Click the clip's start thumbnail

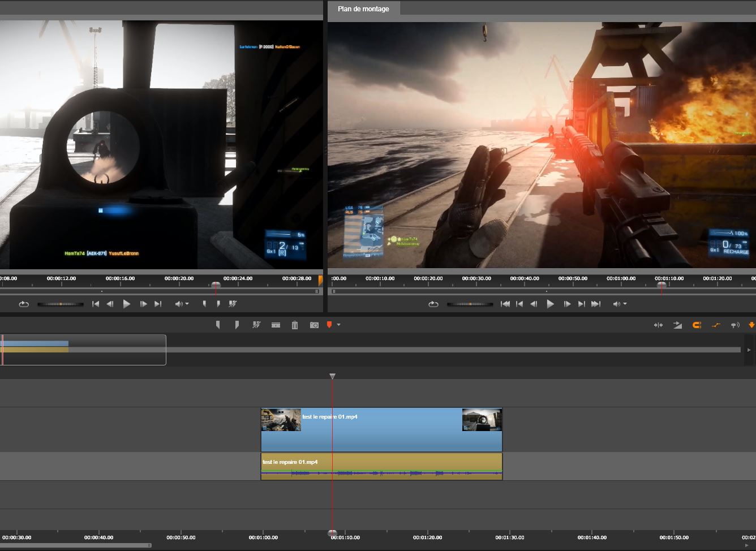click(x=281, y=420)
